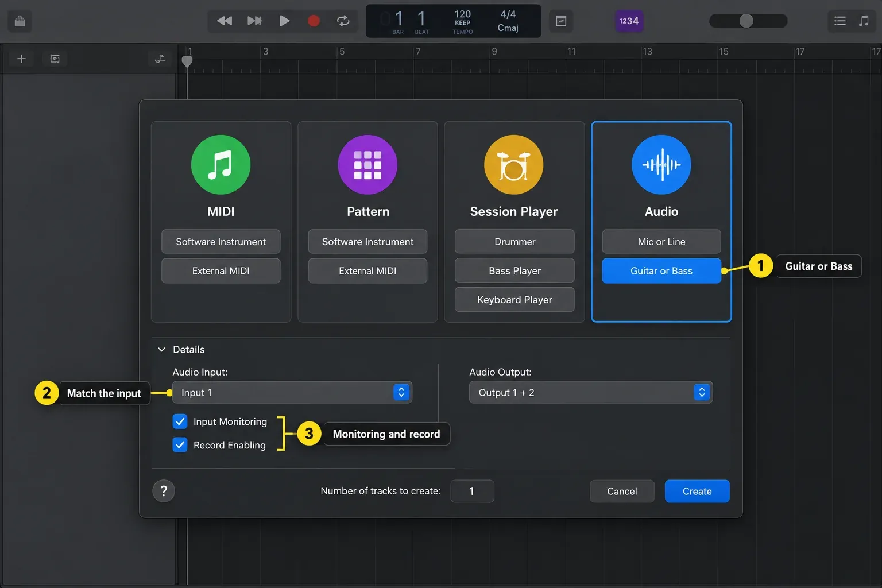
Task: Click the duplicate track icon
Action: point(55,59)
